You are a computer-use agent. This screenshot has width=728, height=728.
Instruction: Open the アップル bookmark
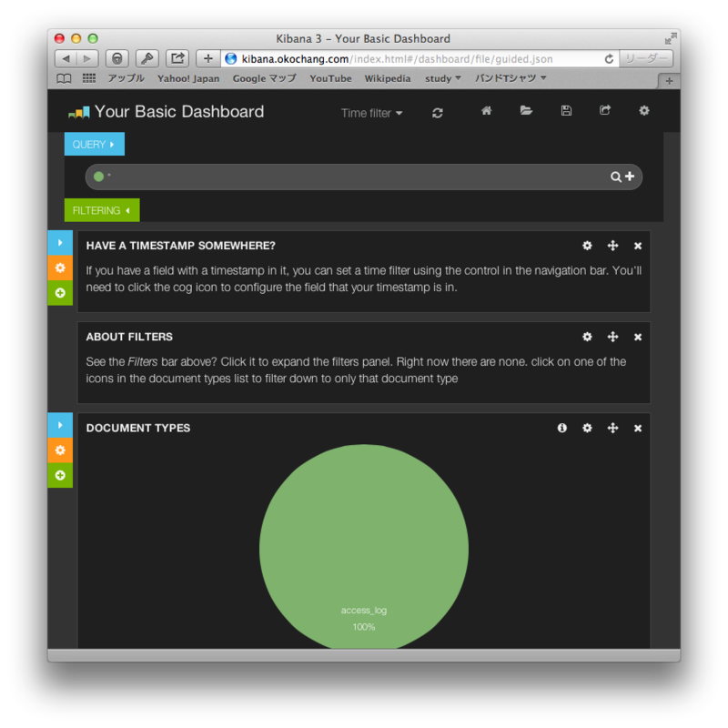click(x=126, y=78)
